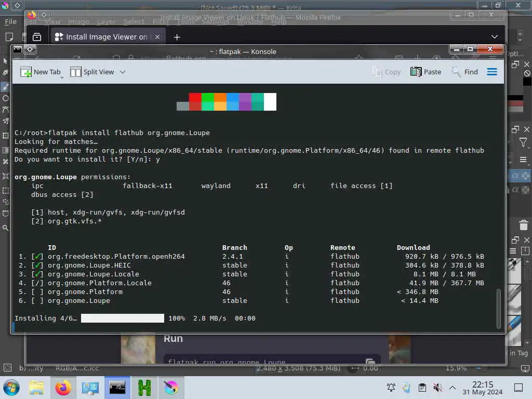Select Krita's ellipse tool
532x399 pixels.
5,98
